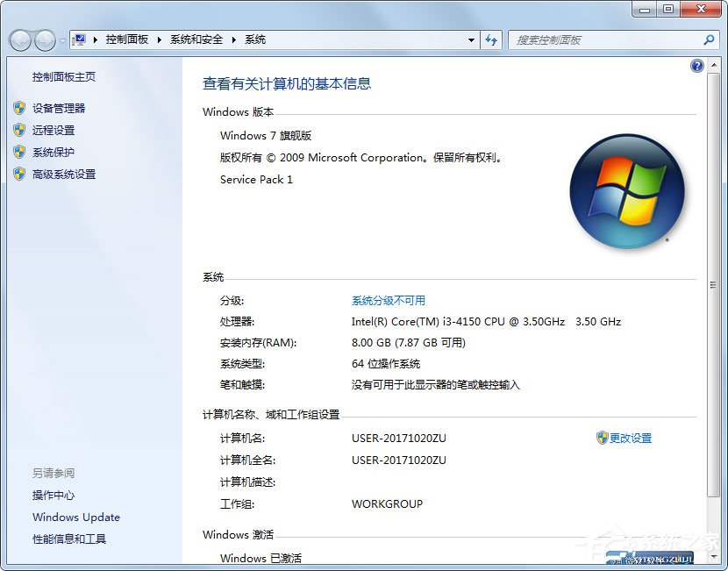Click the refresh icon in the address bar

coord(491,39)
